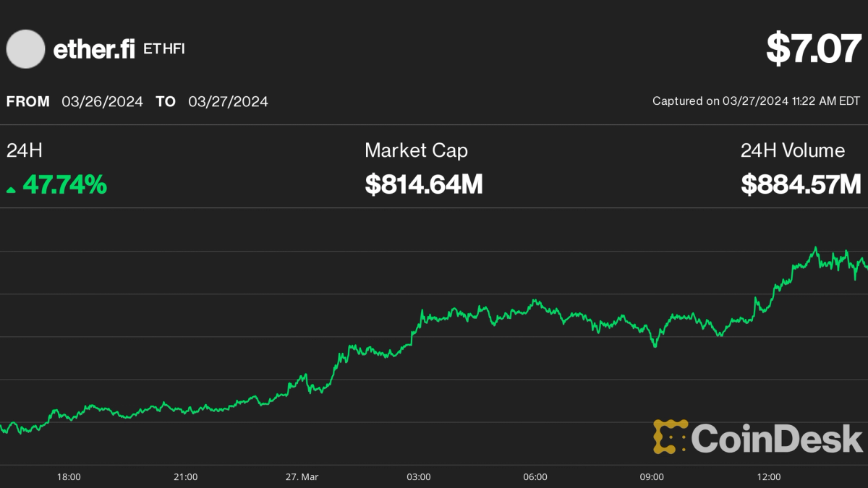868x488 pixels.
Task: Click the 21:00 time axis label
Action: [186, 477]
